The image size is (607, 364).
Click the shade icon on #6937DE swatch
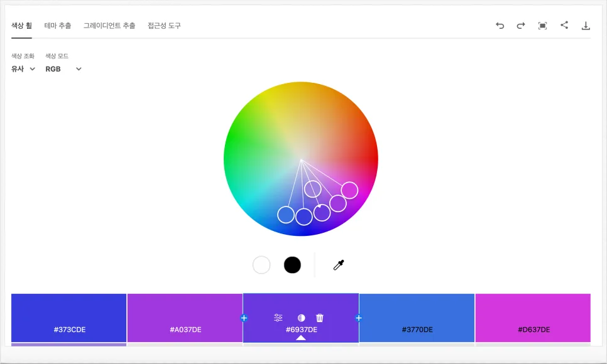[x=301, y=318]
